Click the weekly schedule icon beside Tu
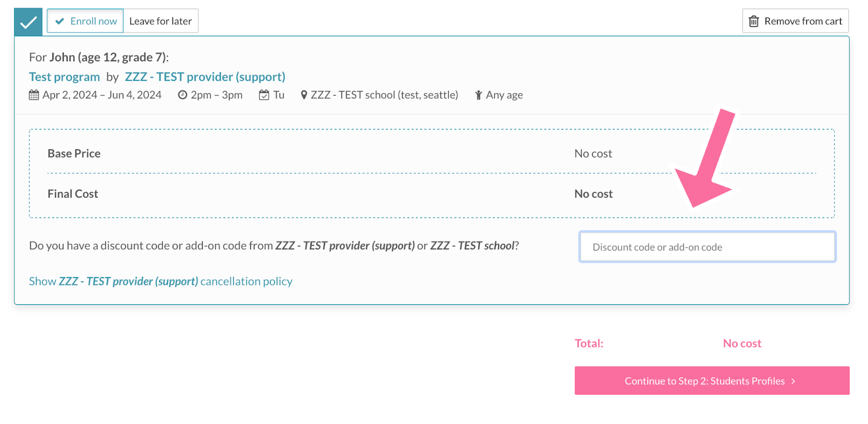868x424 pixels. pos(264,94)
